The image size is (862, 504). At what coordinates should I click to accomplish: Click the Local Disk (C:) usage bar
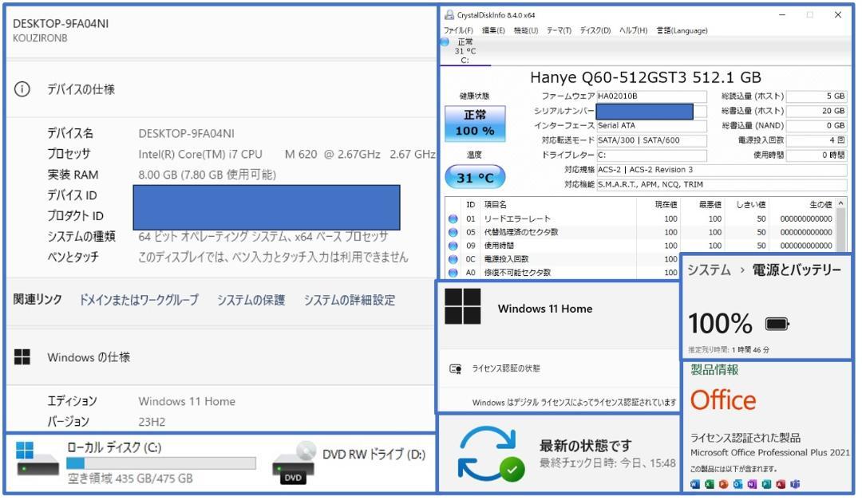(161, 463)
